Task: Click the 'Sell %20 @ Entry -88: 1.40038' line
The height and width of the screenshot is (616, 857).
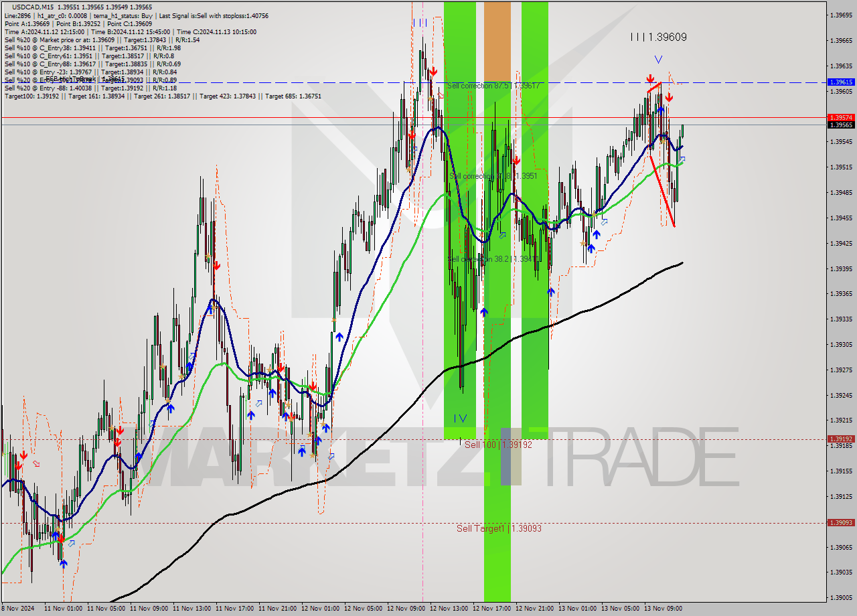Action: point(91,88)
